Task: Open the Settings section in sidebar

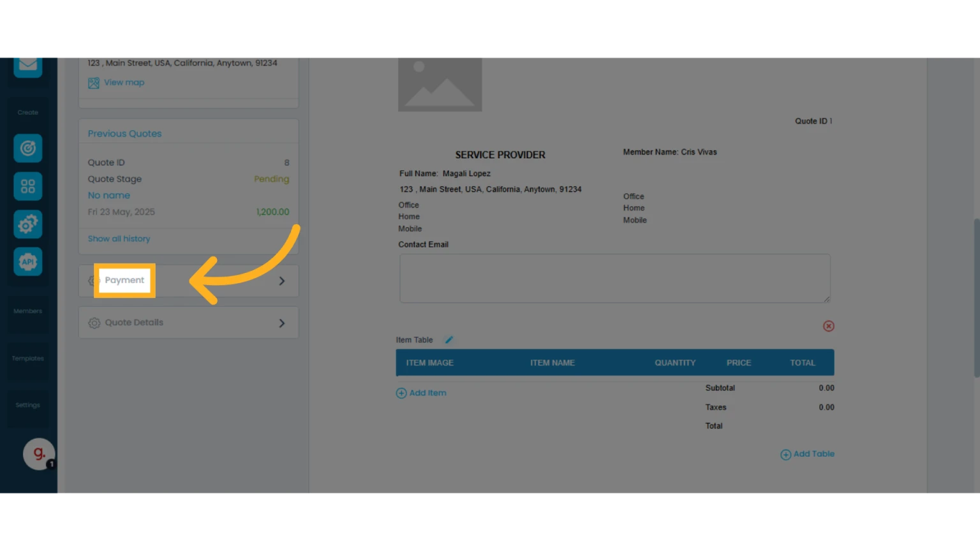Action: pyautogui.click(x=28, y=405)
